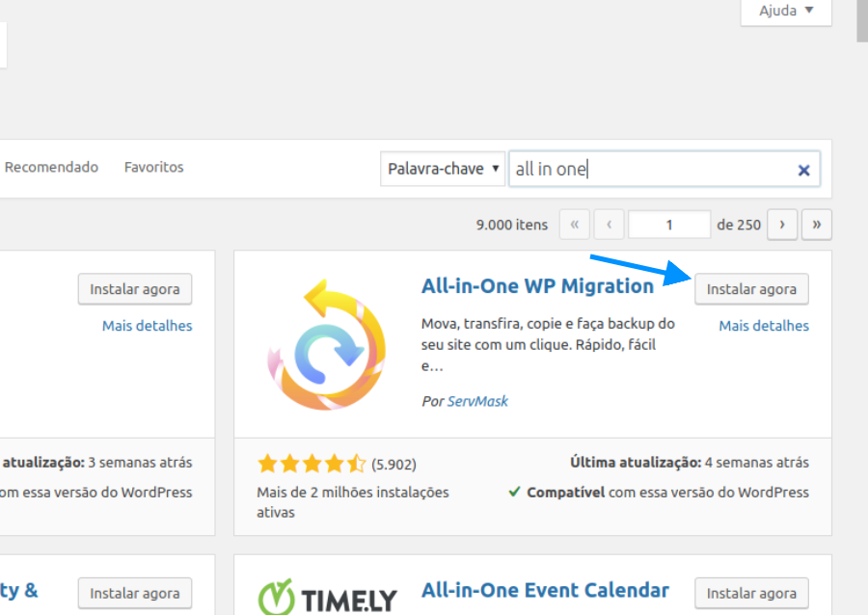The width and height of the screenshot is (868, 615).
Task: Visit the ServMask author link
Action: coord(477,401)
